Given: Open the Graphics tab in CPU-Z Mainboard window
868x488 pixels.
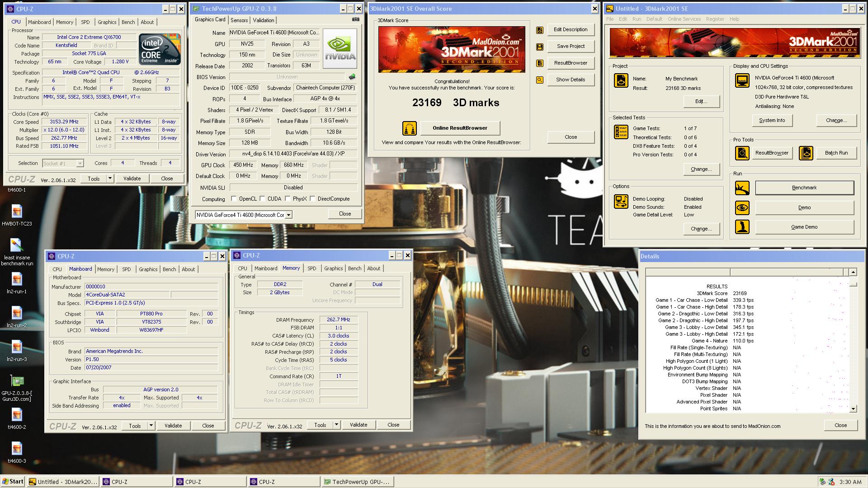Looking at the screenshot, I should pos(148,269).
